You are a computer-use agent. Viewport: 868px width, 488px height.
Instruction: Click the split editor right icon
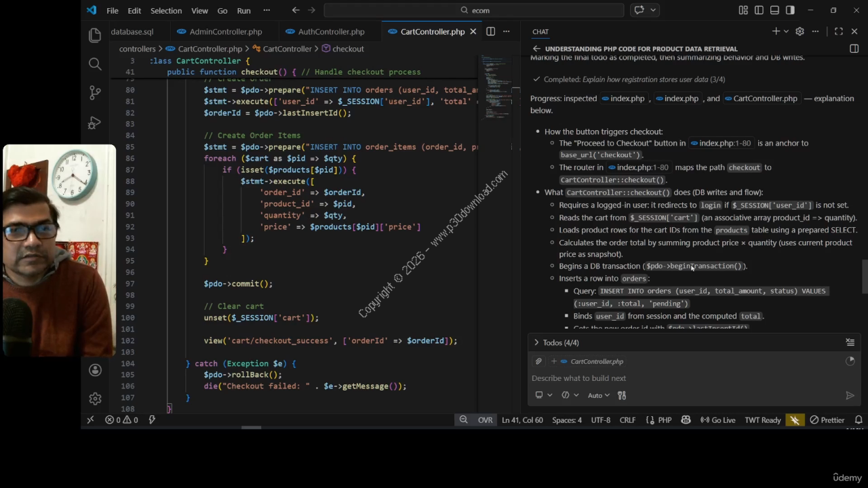[x=490, y=31]
